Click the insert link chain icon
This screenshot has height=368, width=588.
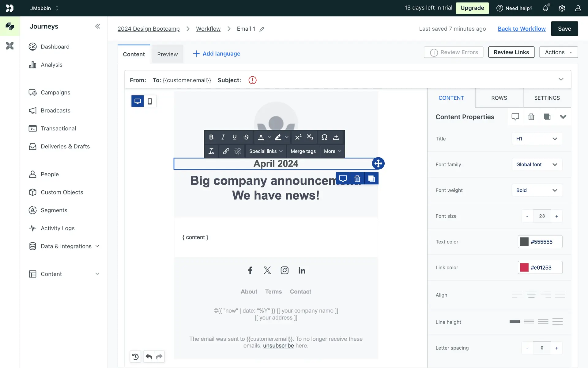coord(226,151)
